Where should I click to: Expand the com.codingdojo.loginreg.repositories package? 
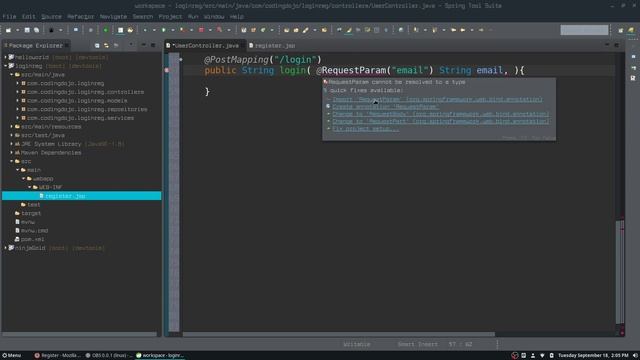coord(18,109)
